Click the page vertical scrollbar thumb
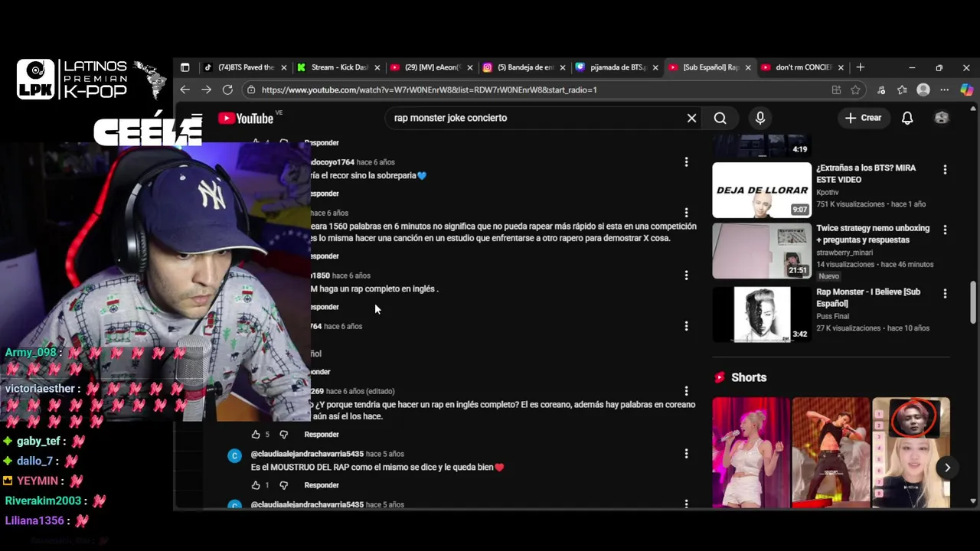 (x=973, y=303)
